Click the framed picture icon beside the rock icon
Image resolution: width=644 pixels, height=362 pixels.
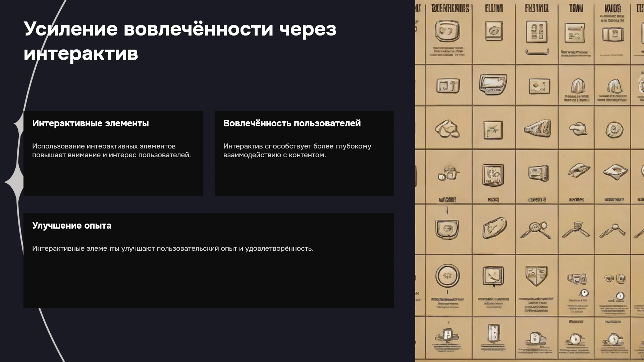coord(493,130)
